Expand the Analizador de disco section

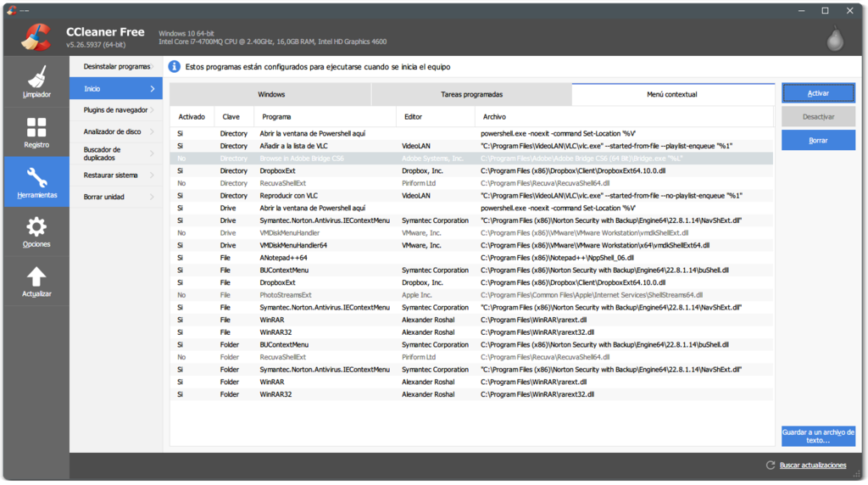tap(116, 131)
